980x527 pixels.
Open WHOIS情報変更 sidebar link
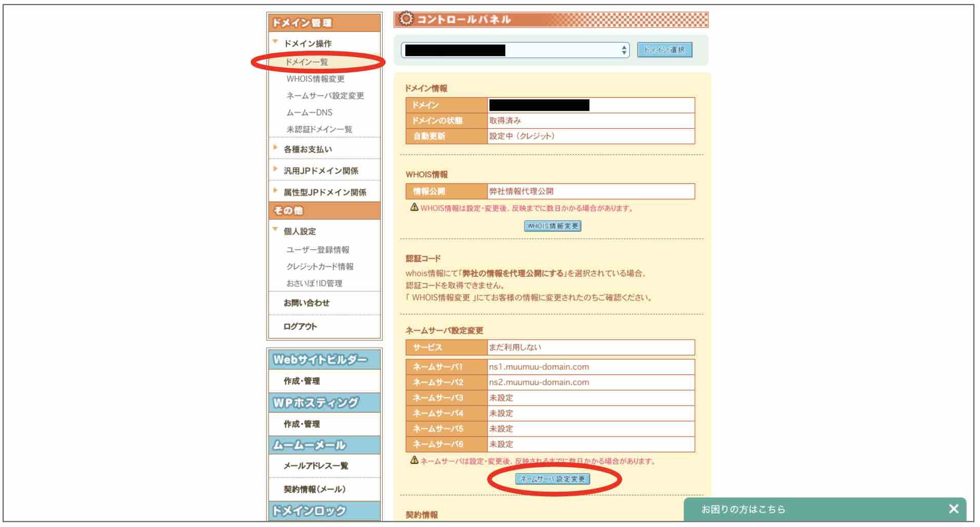coord(315,79)
